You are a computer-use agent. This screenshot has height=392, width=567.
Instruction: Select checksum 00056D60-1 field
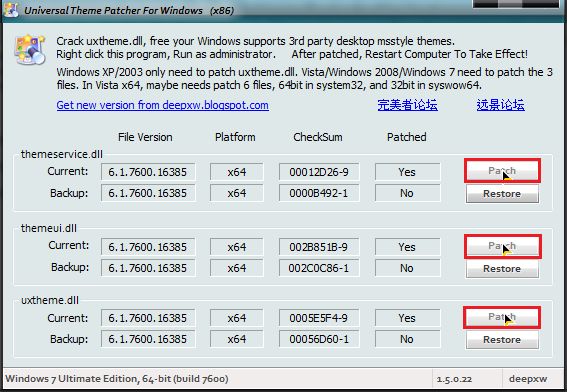(x=319, y=339)
